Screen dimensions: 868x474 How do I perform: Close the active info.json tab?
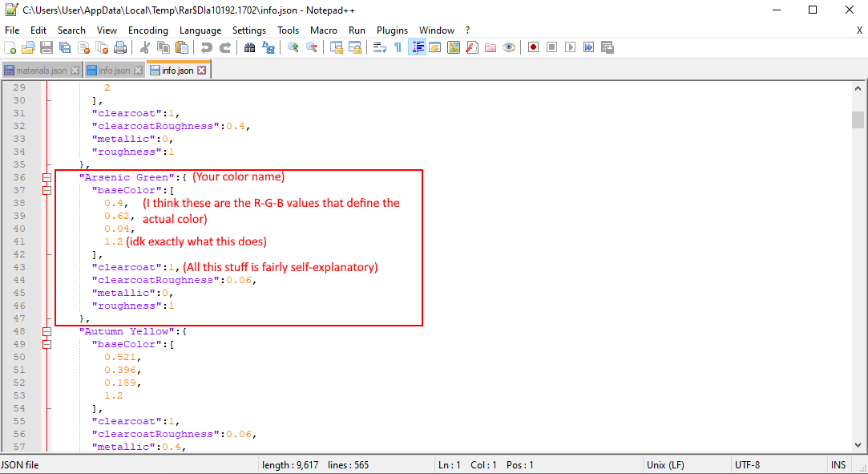point(201,71)
